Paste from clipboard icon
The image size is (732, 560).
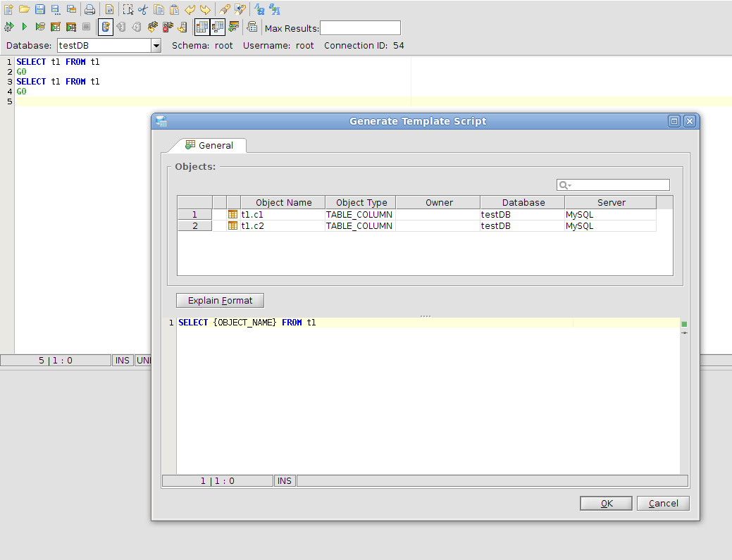[x=174, y=9]
